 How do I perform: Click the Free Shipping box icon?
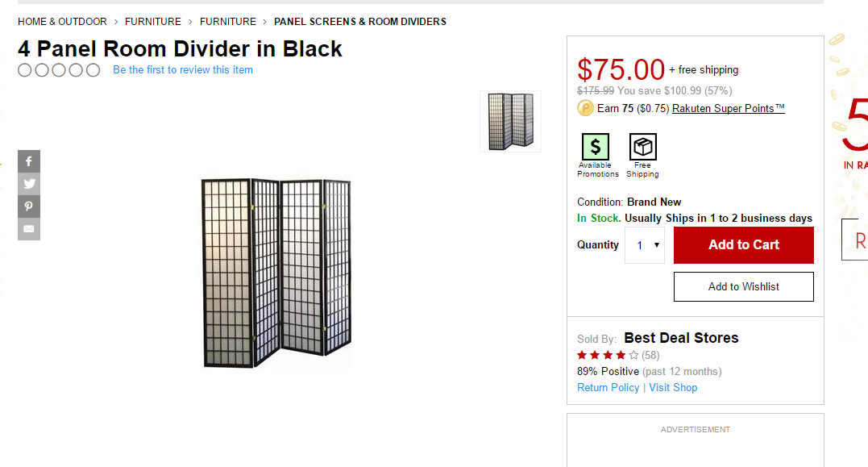642,147
